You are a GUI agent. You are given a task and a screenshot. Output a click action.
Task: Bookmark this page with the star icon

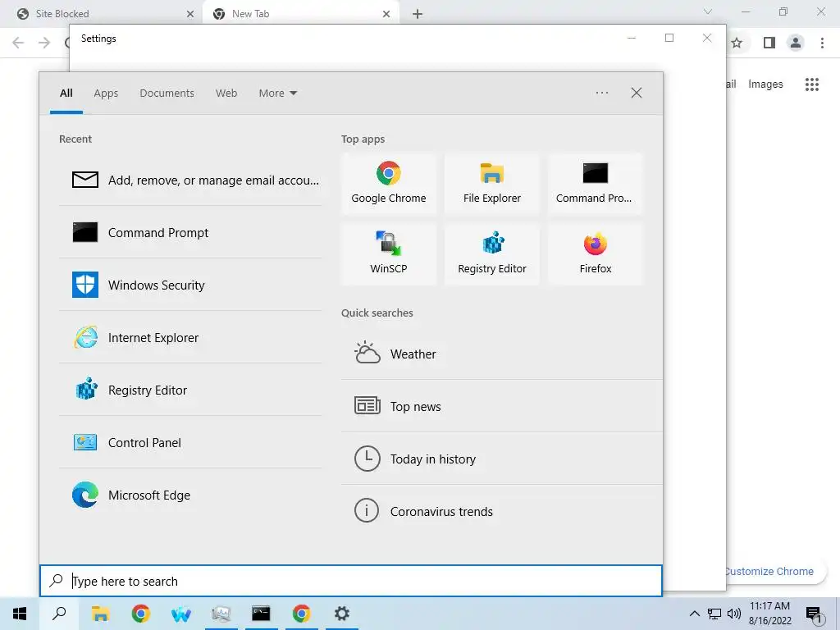pos(737,43)
